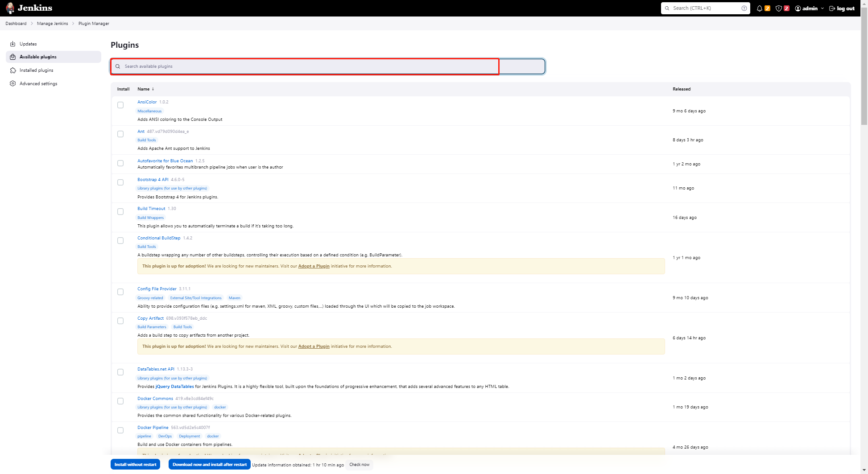Viewport: 868px width, 474px height.
Task: Sort by the Released column header
Action: pos(682,89)
